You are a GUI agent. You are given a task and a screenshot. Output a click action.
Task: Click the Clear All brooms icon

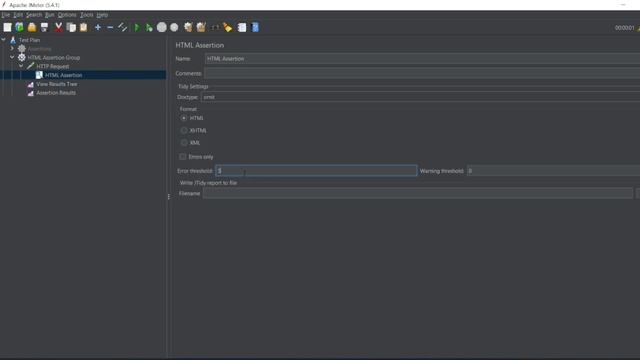coord(201,27)
